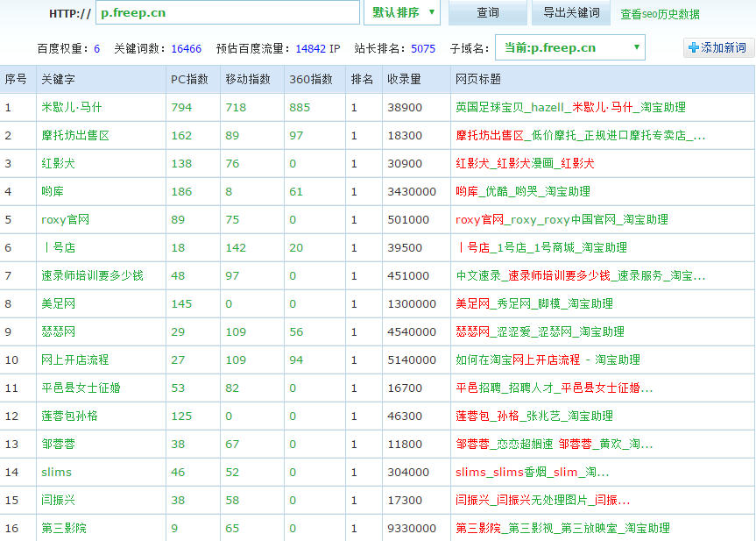
Task: Click keyword 网上开店流程
Action: (74, 359)
